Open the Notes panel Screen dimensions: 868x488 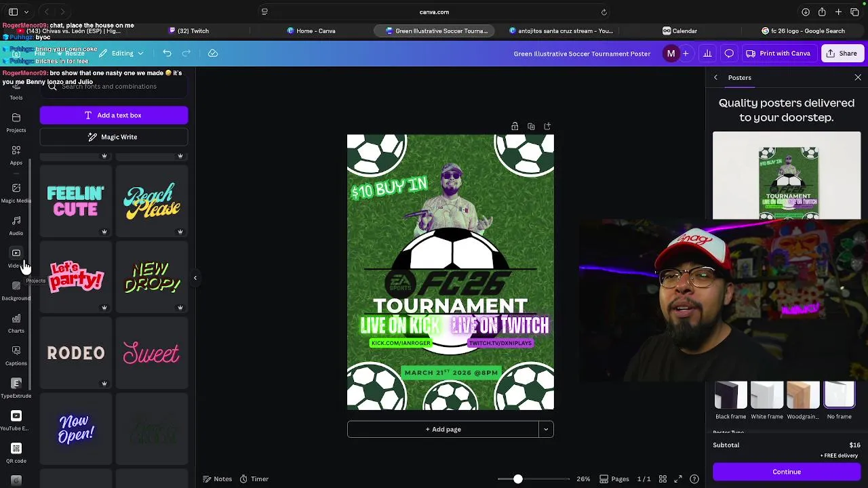(218, 479)
